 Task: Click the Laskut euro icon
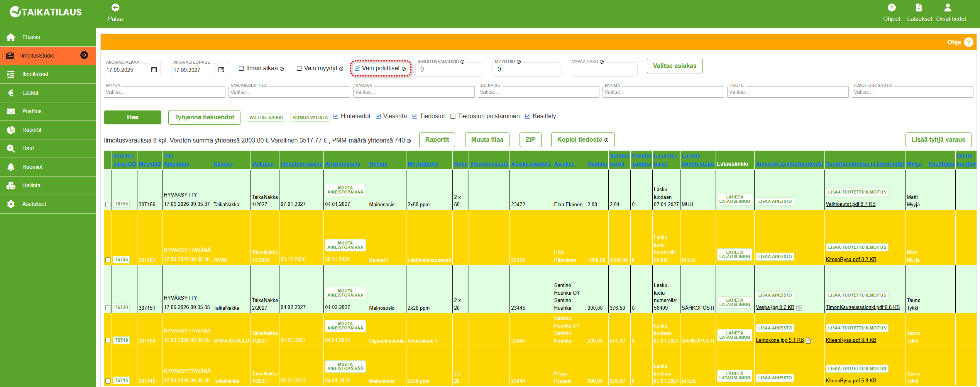[x=11, y=93]
